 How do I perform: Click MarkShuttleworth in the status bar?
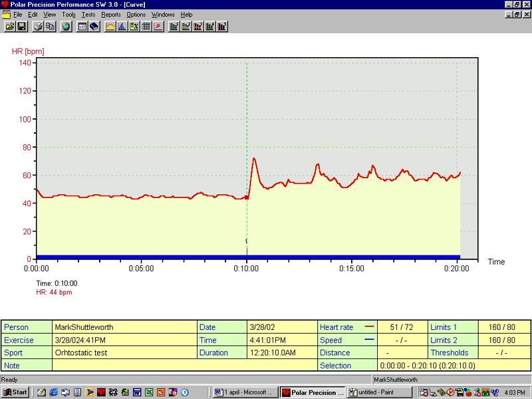click(396, 380)
